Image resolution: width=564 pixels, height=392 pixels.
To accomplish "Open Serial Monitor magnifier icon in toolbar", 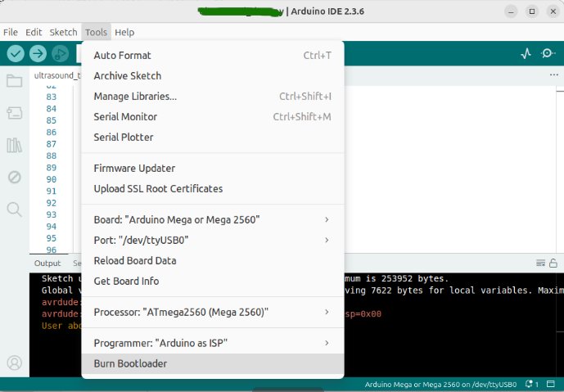I will (548, 53).
